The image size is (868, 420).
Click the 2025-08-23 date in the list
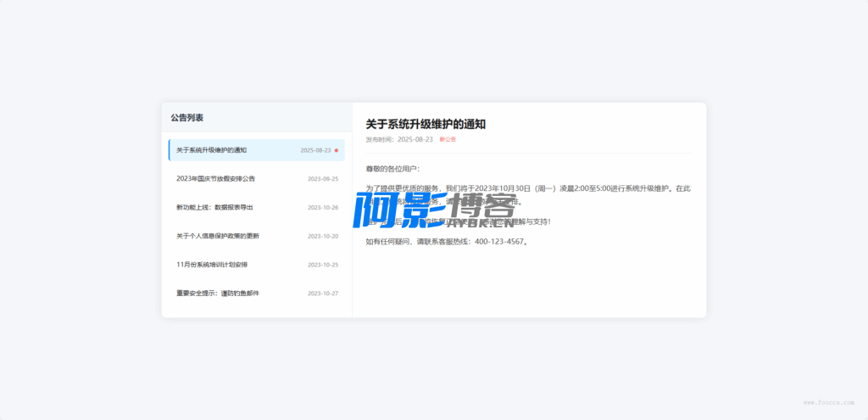pyautogui.click(x=315, y=150)
